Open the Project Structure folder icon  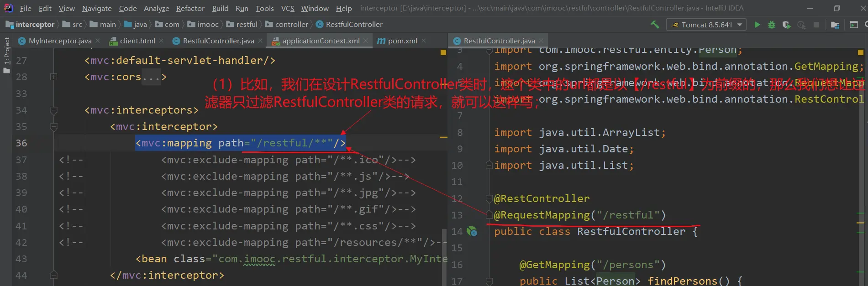coord(835,25)
